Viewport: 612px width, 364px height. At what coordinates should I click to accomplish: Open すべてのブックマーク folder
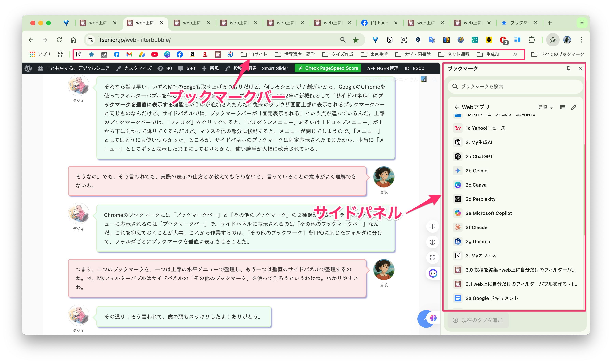pyautogui.click(x=557, y=54)
